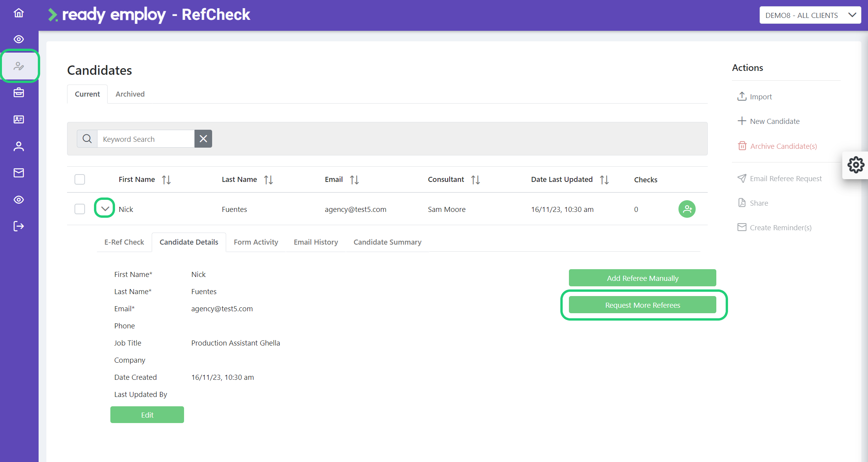The image size is (868, 462).
Task: Open the briefcase icon in sidebar
Action: (x=19, y=93)
